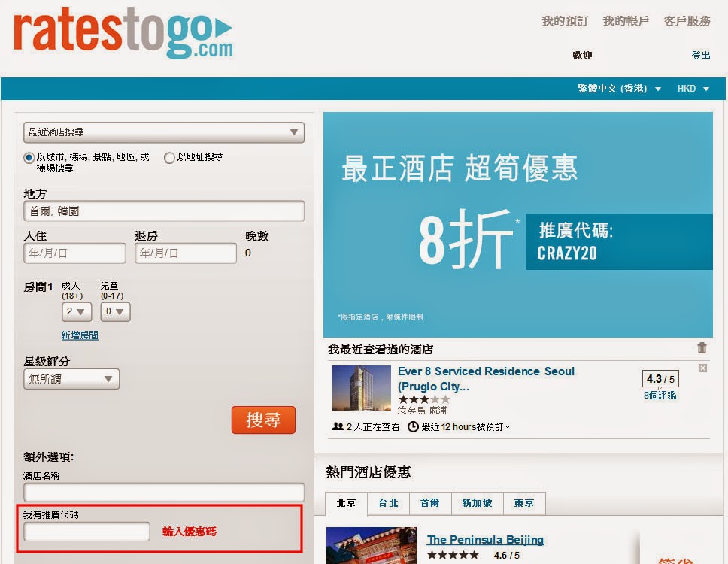Dismiss the Ever 8 Serviced Residence entry
The width and height of the screenshot is (728, 564).
[702, 368]
